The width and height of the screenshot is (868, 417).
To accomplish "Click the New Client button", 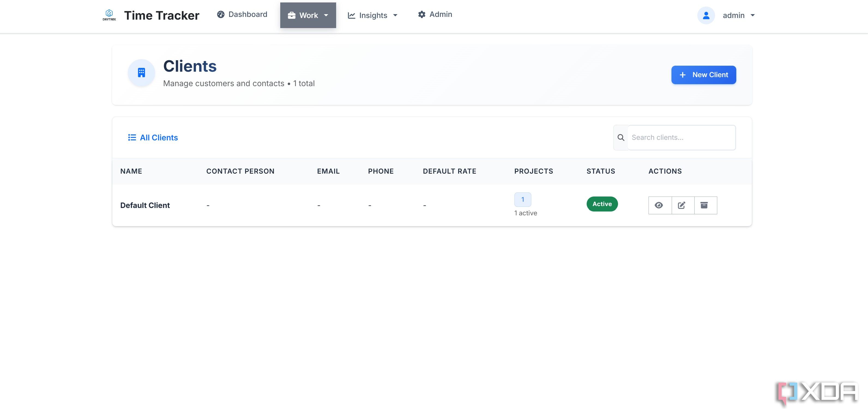I will click(x=704, y=75).
